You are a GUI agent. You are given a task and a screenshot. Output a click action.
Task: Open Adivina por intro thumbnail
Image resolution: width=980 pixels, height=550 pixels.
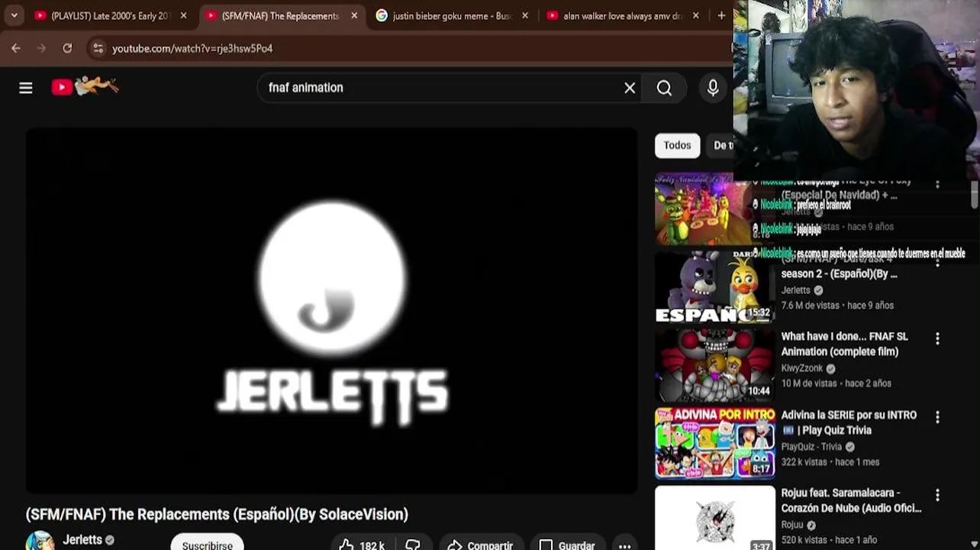pos(714,443)
